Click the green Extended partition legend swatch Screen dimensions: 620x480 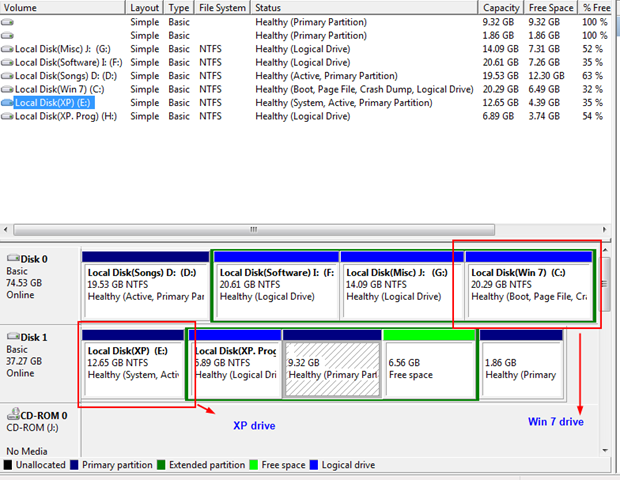point(161,465)
